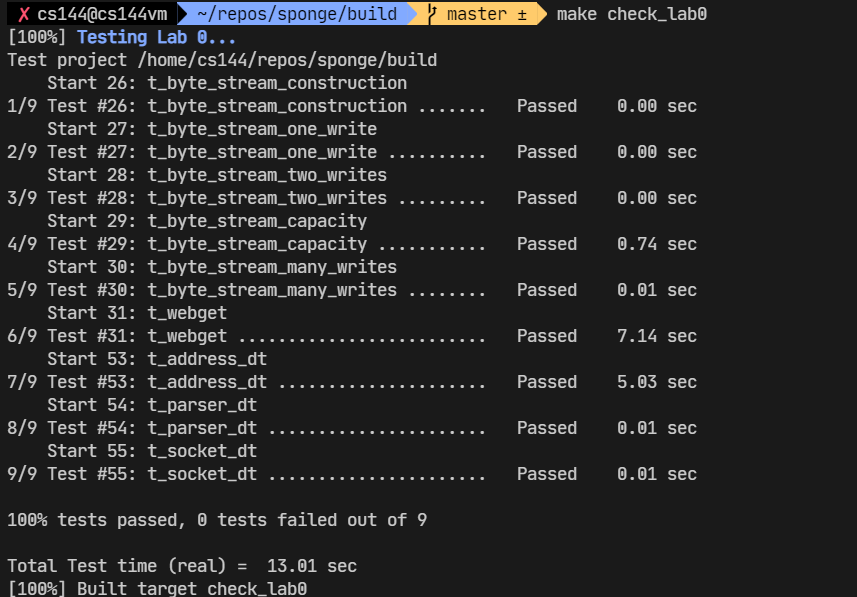Click the 5.03 sec duration value
Viewport: 857px width, 597px height.
(656, 382)
